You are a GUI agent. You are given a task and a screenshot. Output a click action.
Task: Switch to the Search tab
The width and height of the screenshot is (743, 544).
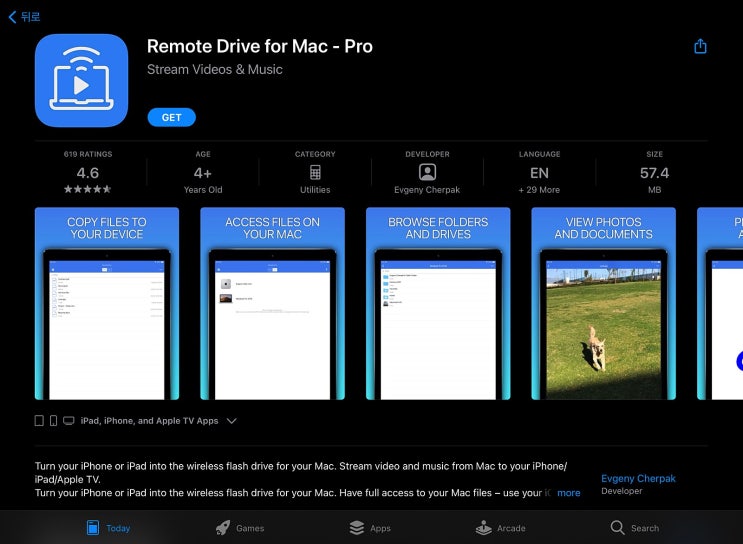pos(635,527)
